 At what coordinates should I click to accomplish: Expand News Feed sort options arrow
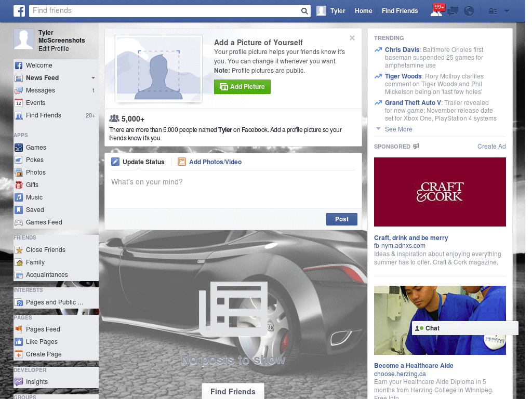93,78
